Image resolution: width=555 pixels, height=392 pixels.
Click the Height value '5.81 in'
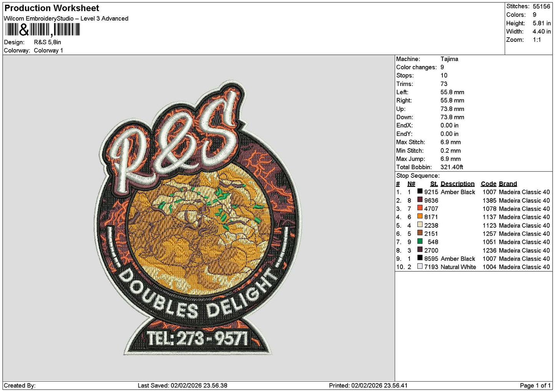click(x=542, y=23)
